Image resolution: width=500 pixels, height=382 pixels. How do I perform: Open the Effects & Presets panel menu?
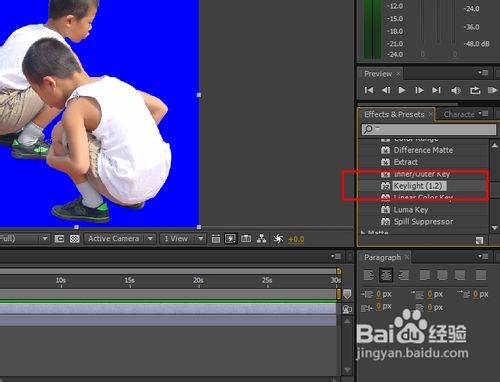click(483, 113)
